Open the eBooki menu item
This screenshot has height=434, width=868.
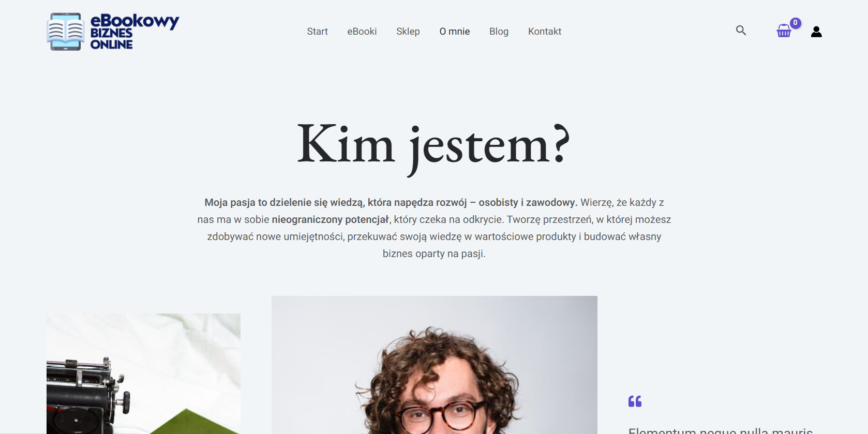coord(362,32)
